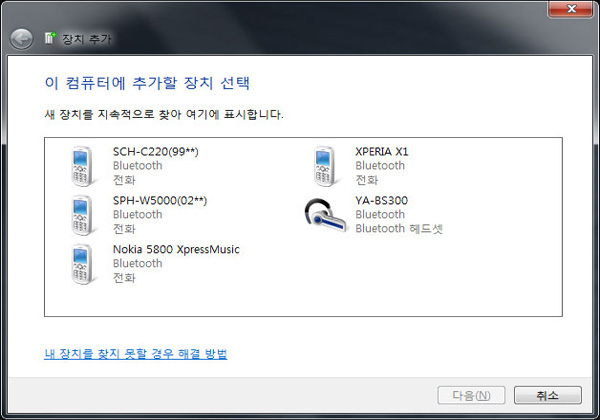Click the 다음(N) button
The height and width of the screenshot is (420, 600).
(x=471, y=395)
